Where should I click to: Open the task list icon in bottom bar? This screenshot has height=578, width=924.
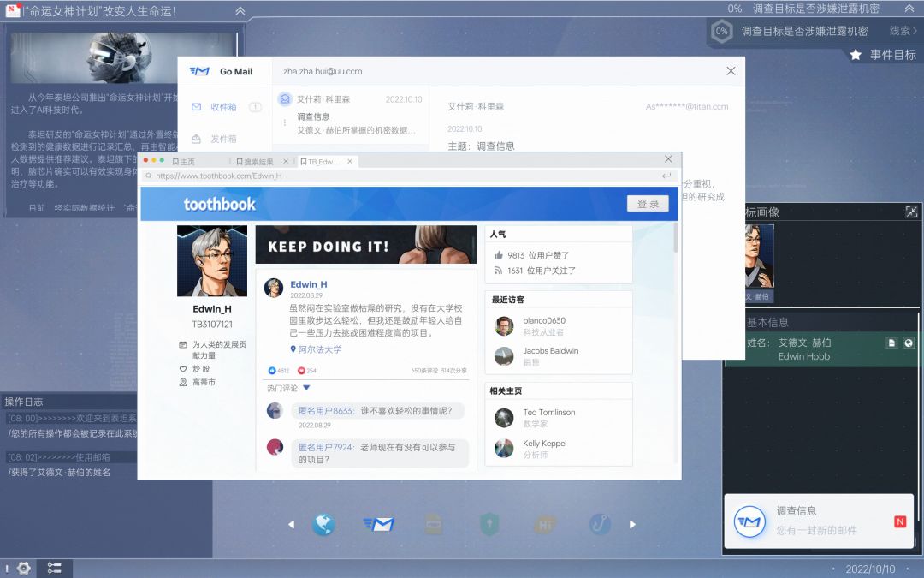pyautogui.click(x=54, y=569)
